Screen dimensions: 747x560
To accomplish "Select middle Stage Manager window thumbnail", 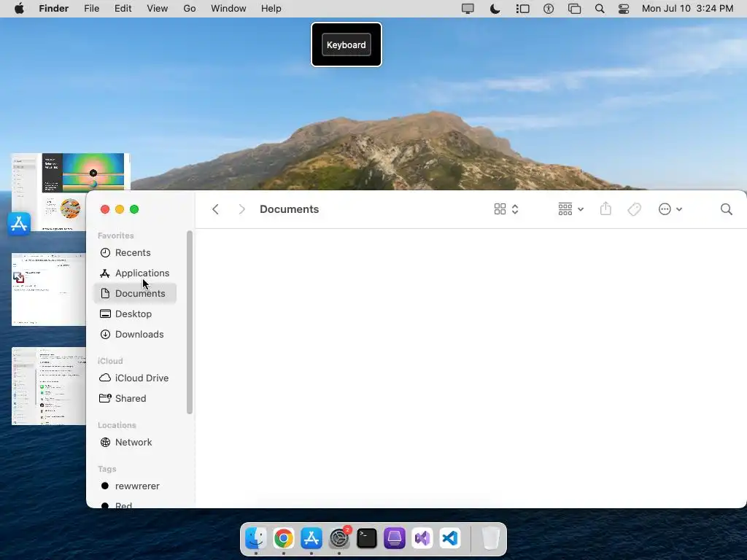I will 49,289.
